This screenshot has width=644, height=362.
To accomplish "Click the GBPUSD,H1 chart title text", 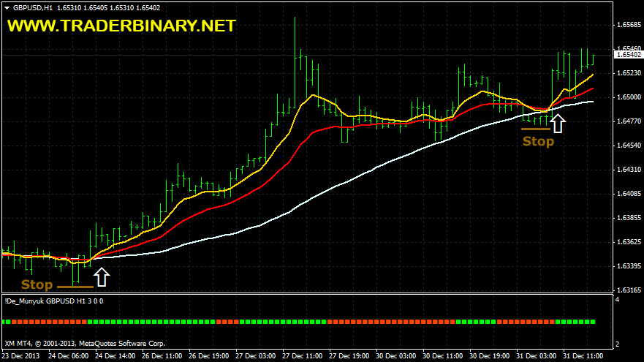I will click(x=32, y=8).
